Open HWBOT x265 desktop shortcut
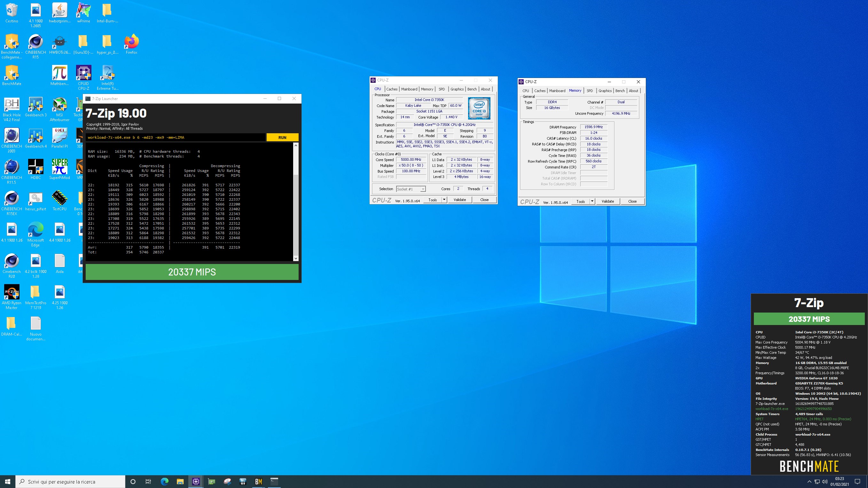The width and height of the screenshot is (868, 488). (60, 44)
